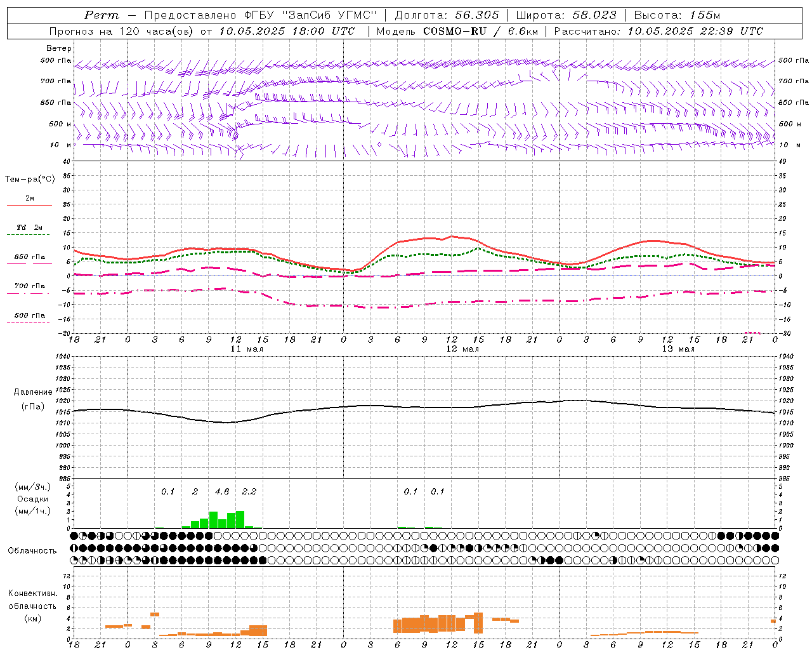Click the '10 м' wind level label on left

(x=61, y=145)
